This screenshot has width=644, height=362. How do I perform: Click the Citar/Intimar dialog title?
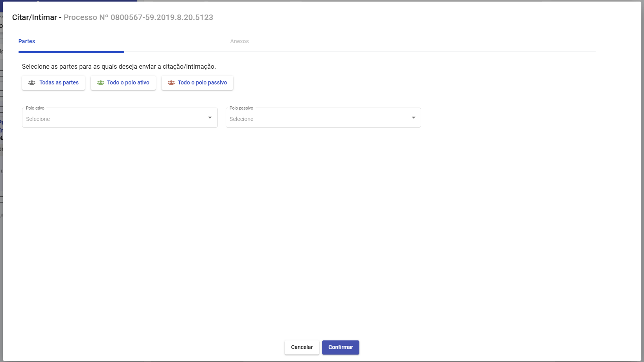coord(35,17)
